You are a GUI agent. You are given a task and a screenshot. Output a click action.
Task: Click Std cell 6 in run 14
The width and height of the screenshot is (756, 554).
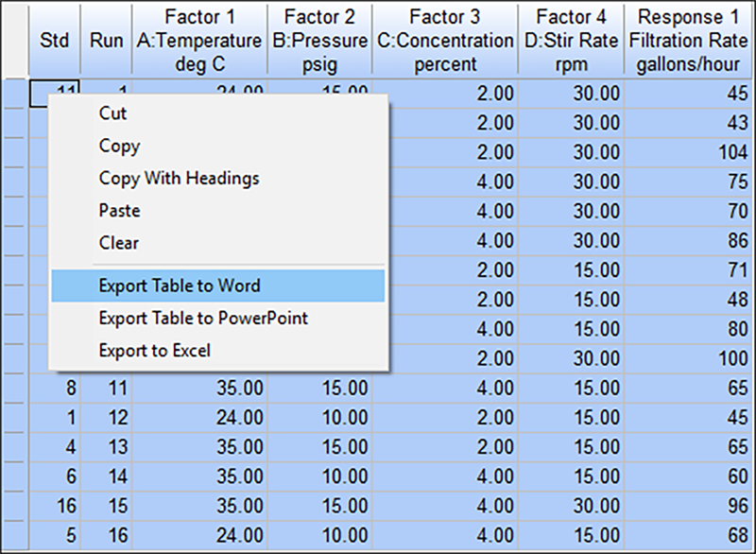tap(55, 476)
